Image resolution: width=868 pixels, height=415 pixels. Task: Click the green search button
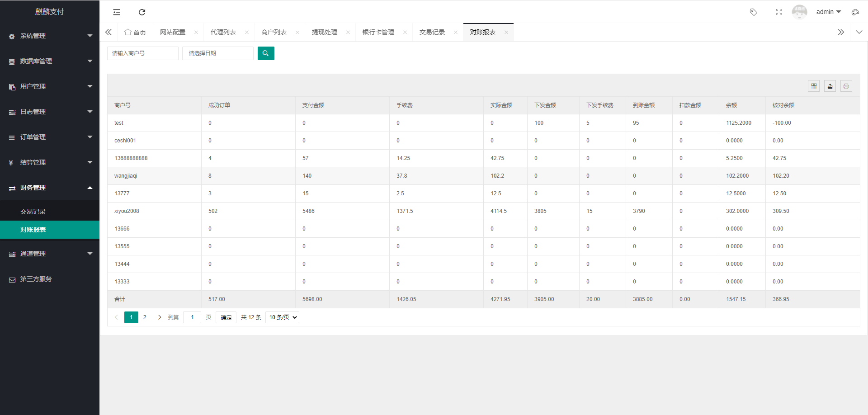pyautogui.click(x=266, y=53)
